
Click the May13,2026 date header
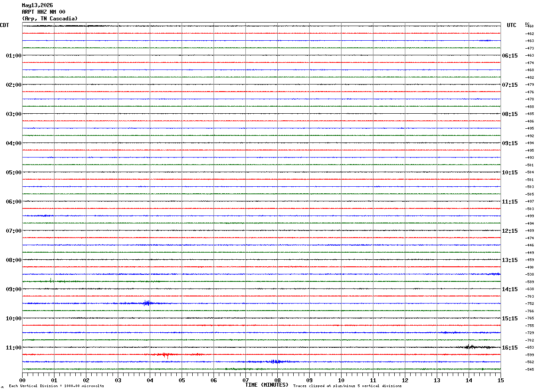click(37, 5)
